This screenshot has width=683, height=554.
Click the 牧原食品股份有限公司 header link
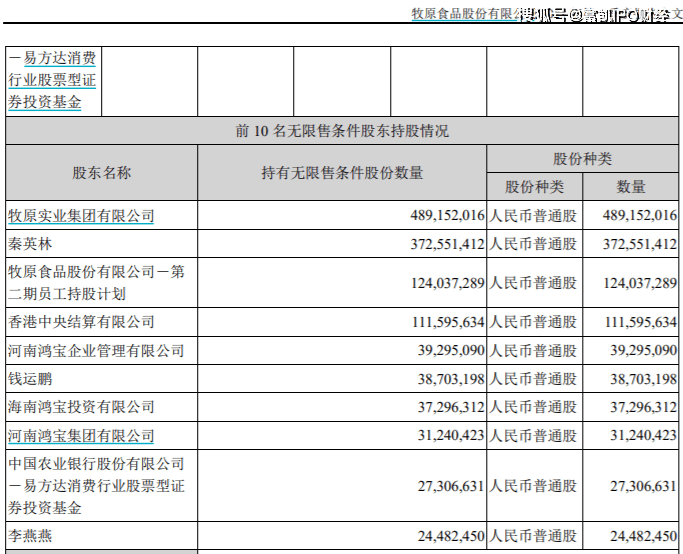click(466, 14)
